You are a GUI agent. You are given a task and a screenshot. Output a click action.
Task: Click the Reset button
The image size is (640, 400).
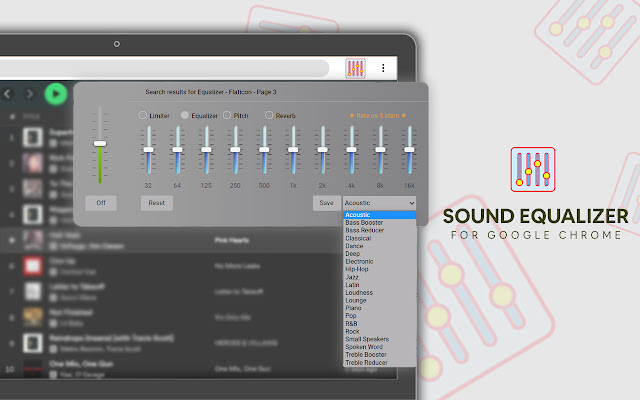[x=157, y=202]
